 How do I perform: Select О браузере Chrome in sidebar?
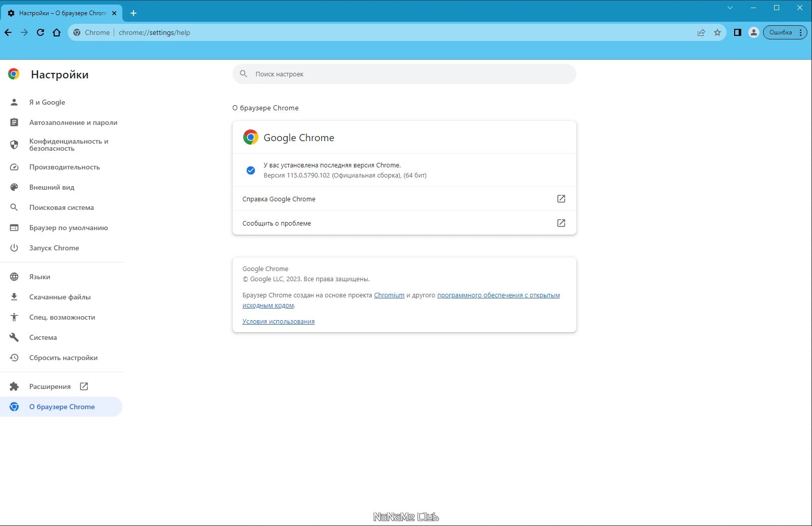[x=62, y=407]
